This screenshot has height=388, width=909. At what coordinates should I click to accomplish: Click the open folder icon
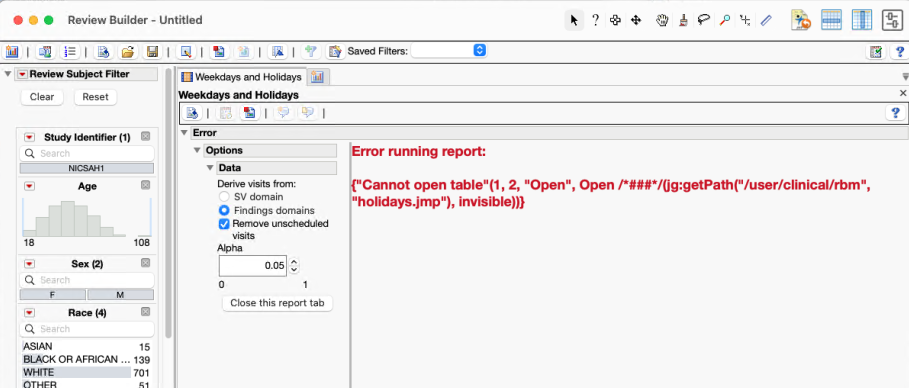click(128, 51)
